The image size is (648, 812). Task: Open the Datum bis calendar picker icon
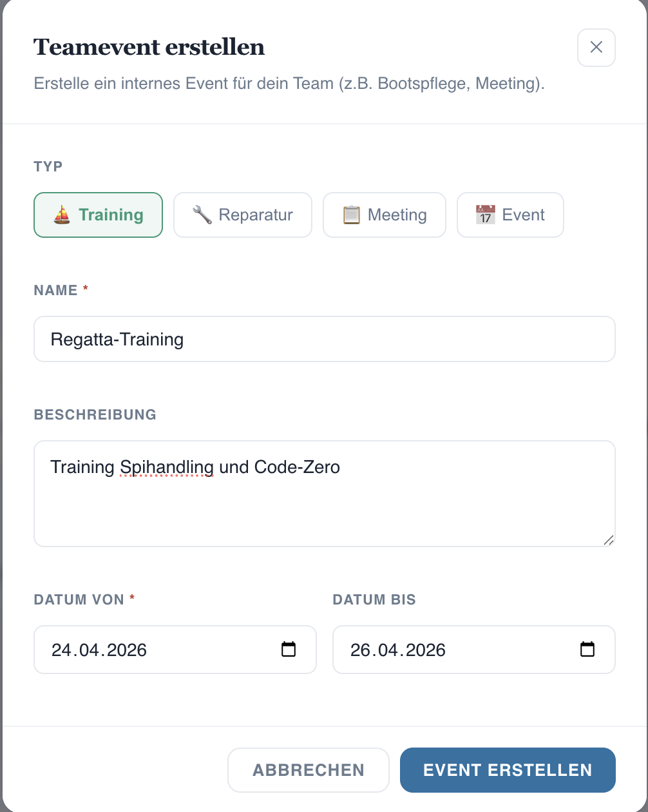point(587,650)
